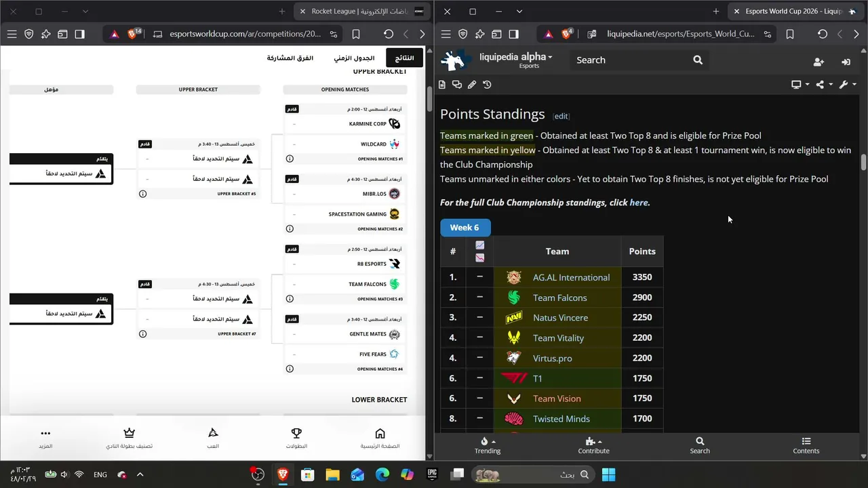Follow the 'here' Club Championship link

(x=638, y=203)
